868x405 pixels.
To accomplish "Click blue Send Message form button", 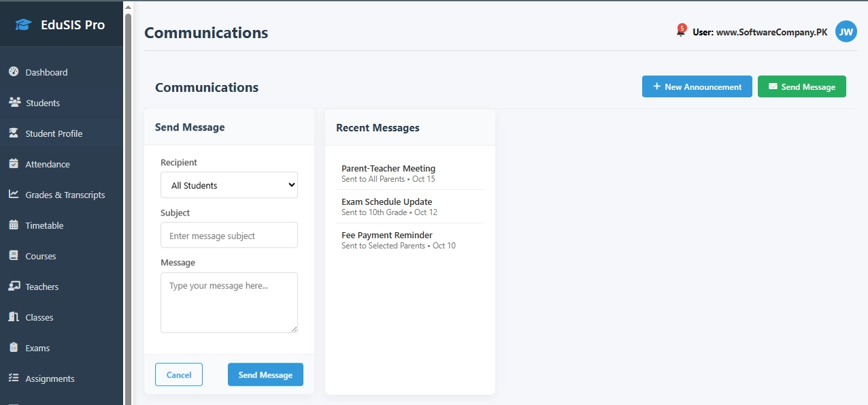I will (x=265, y=374).
